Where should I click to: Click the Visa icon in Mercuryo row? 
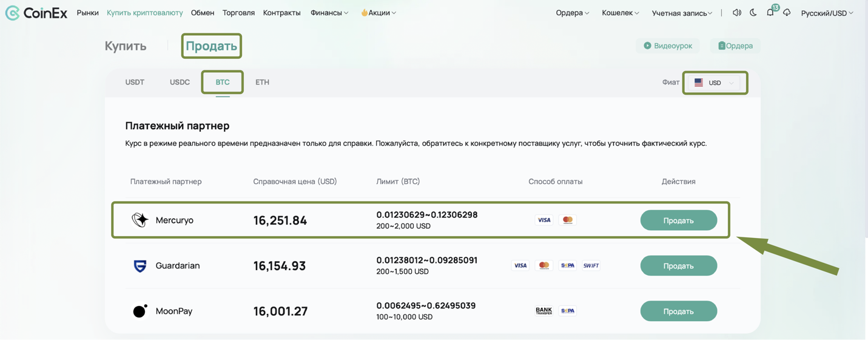click(544, 220)
